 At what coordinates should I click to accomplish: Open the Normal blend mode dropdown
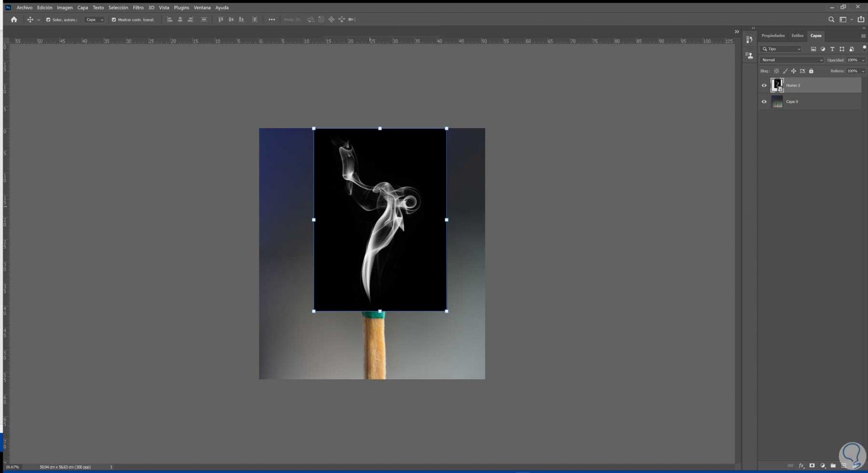pos(792,60)
